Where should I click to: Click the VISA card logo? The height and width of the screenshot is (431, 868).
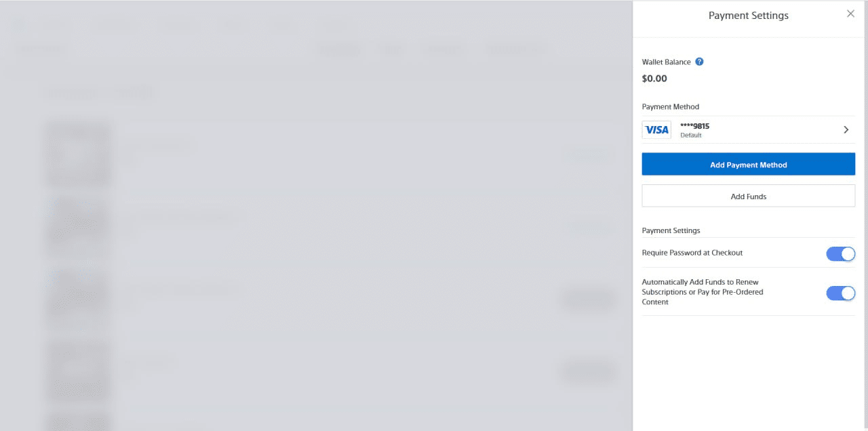656,129
